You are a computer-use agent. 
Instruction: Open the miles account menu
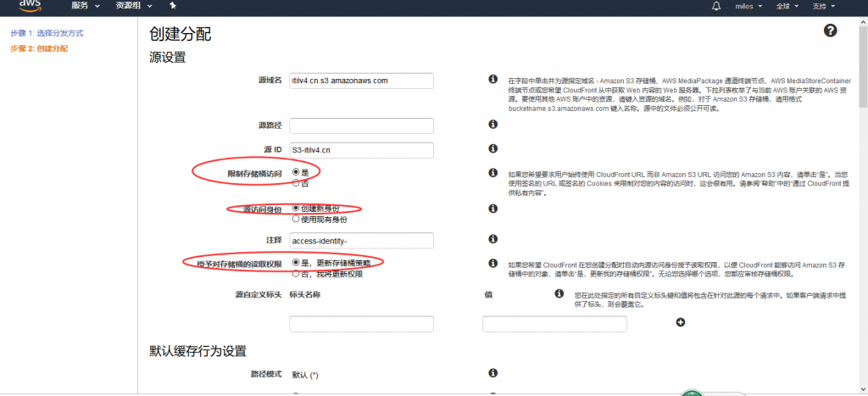pyautogui.click(x=748, y=6)
